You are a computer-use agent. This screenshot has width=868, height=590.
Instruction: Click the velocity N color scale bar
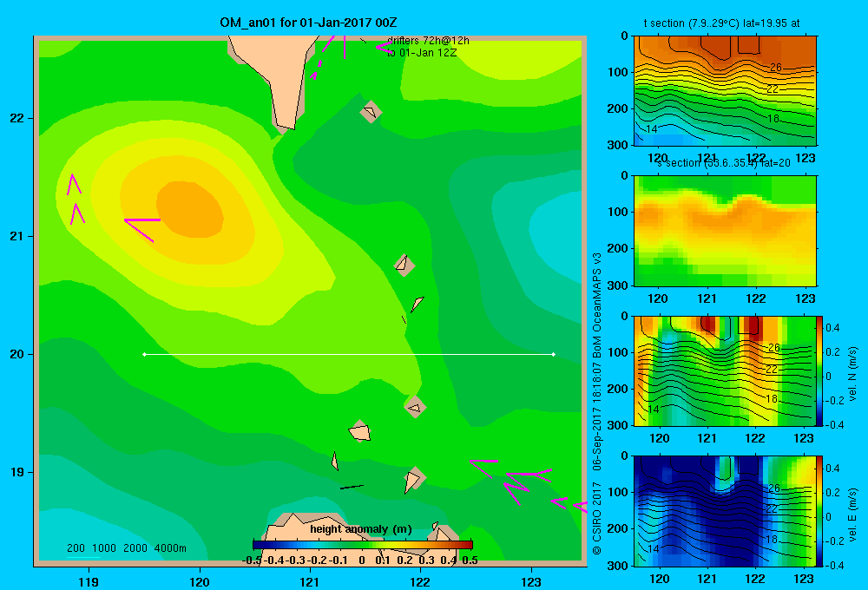[820, 370]
